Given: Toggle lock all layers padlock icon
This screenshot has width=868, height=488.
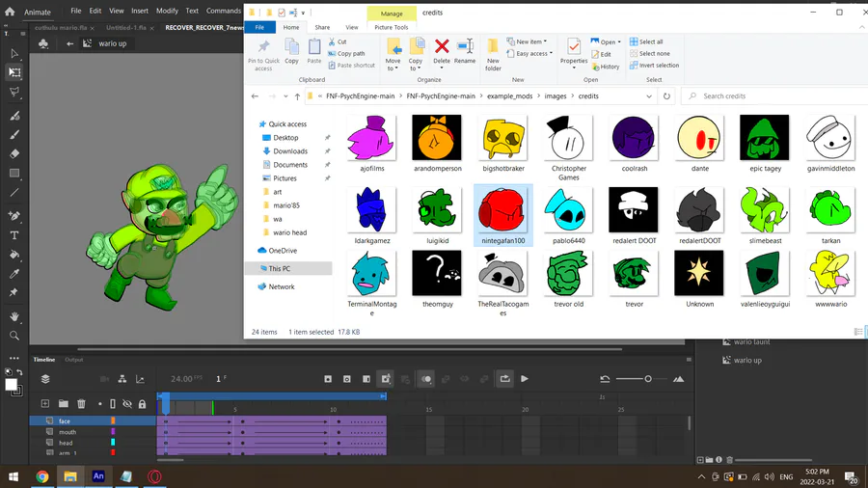Looking at the screenshot, I should click(143, 404).
